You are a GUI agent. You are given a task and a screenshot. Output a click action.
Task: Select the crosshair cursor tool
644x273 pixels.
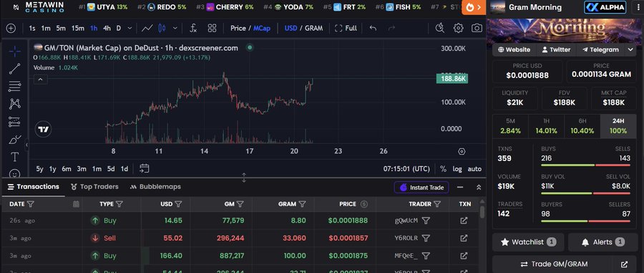(x=15, y=52)
